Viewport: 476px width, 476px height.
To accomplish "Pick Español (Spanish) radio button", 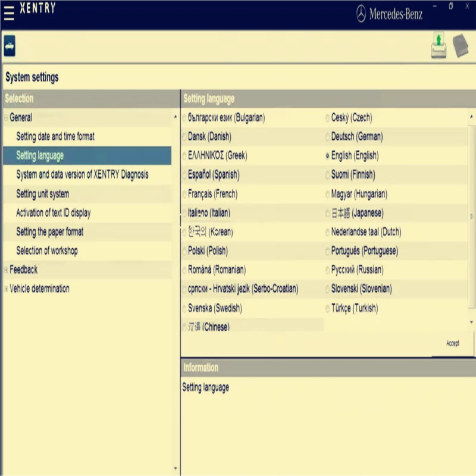I will click(184, 175).
